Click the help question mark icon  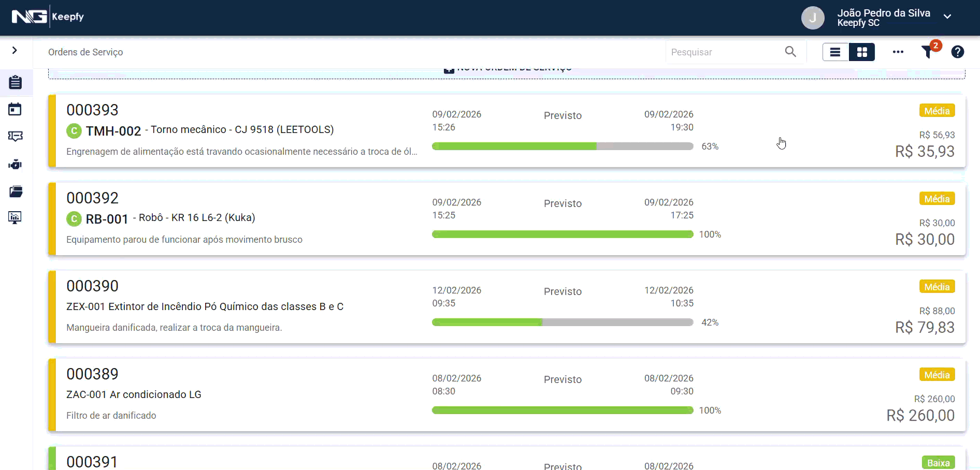(x=958, y=52)
